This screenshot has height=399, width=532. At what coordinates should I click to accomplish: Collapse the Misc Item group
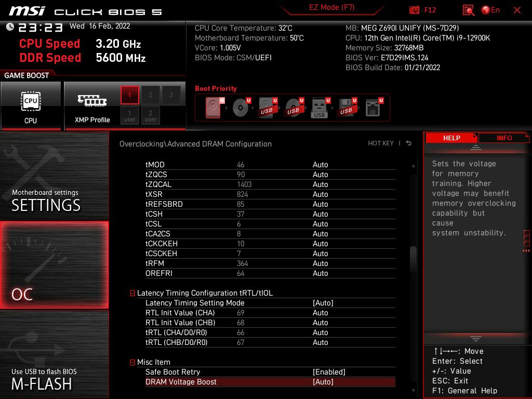[x=132, y=362]
